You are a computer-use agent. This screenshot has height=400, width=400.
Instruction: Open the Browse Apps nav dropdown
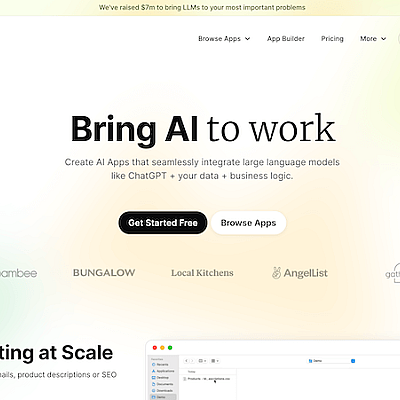[224, 39]
